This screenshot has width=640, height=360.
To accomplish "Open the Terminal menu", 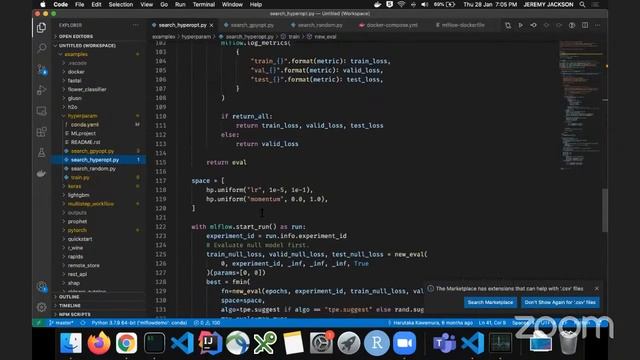I will tap(204, 4).
